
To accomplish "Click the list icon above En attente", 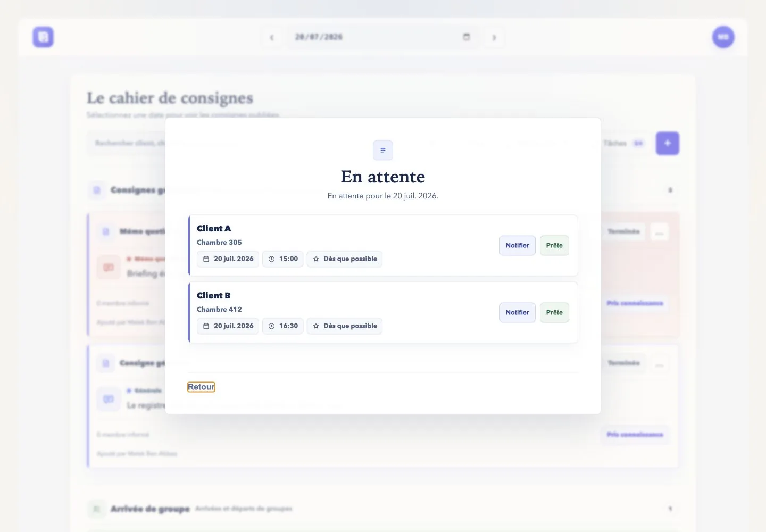I will pyautogui.click(x=383, y=151).
